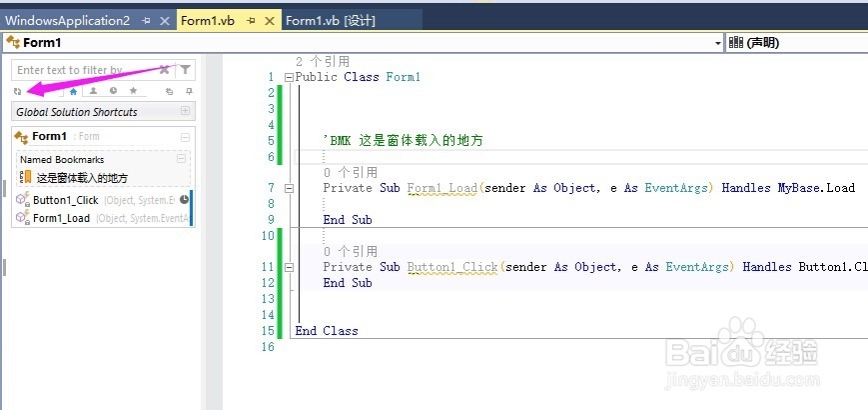Screen dimensions: 868x410
Task: Click the sync refresh icon in navigator panel
Action: point(18,91)
